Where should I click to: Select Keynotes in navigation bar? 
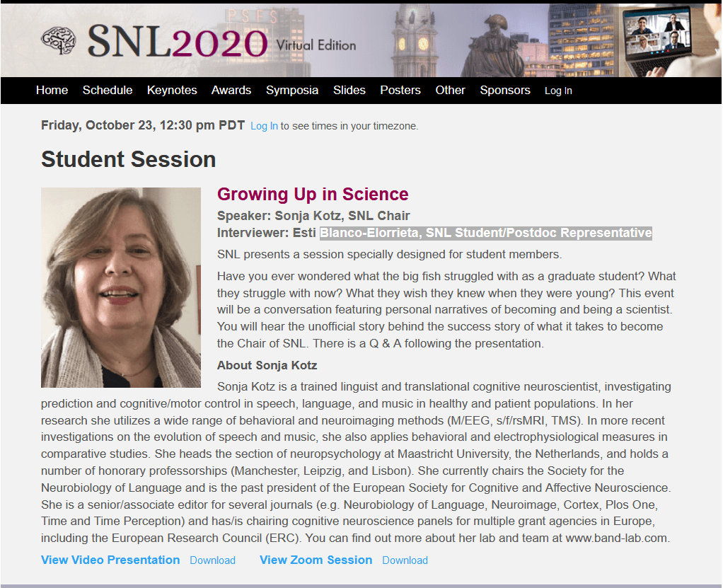(x=172, y=91)
